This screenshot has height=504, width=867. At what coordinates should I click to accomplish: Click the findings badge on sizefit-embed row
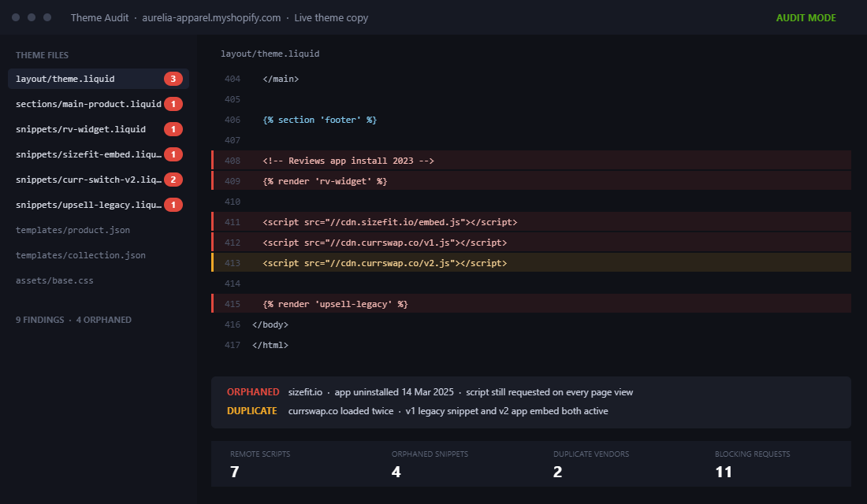(173, 154)
